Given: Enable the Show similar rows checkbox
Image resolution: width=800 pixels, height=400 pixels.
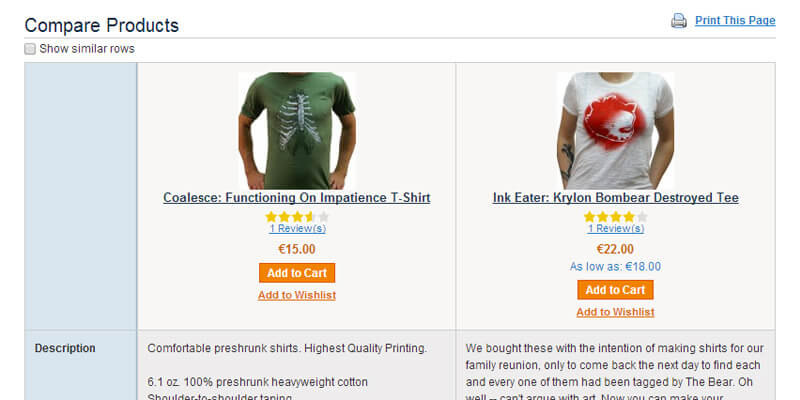Looking at the screenshot, I should 30,49.
